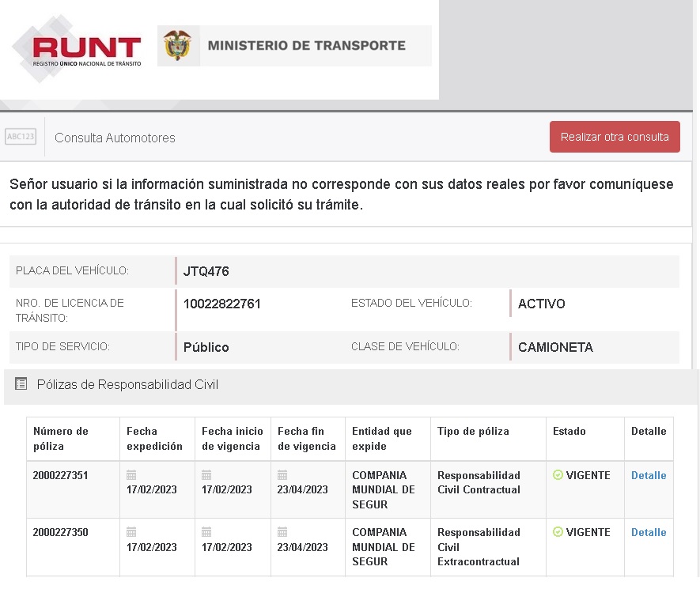Image resolution: width=700 pixels, height=589 pixels.
Task: Click the green VIGENTE check icon for policy 2000227351
Action: click(x=558, y=475)
